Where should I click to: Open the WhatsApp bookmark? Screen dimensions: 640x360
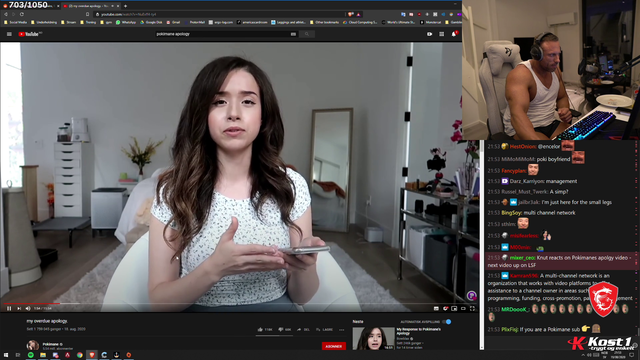coord(126,22)
